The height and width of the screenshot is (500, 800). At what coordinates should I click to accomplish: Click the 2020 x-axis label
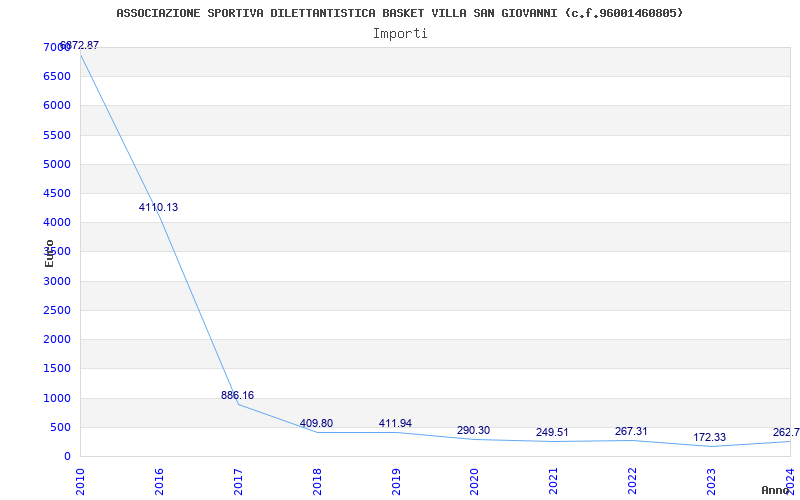click(474, 481)
